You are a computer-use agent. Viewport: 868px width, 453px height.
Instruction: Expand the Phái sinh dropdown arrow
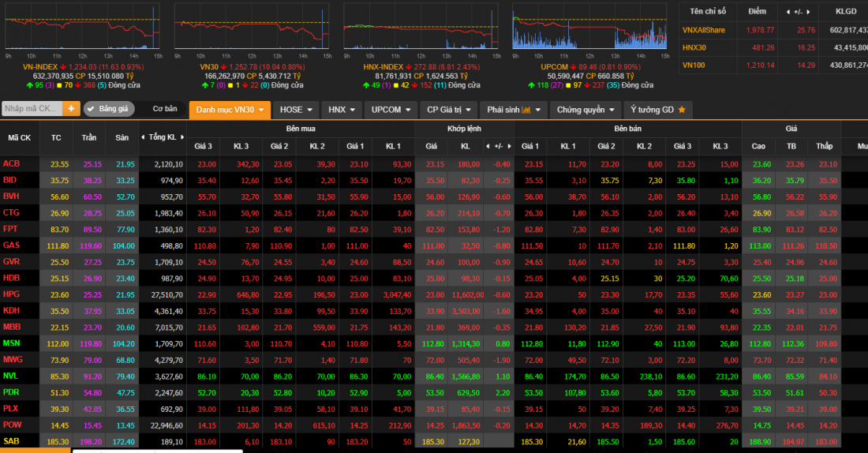tap(537, 110)
